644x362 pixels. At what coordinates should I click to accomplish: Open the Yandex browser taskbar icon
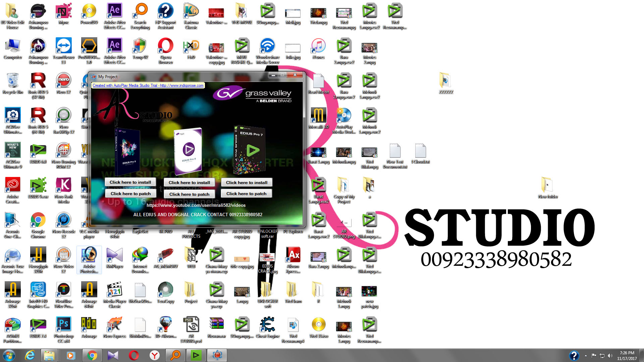154,355
